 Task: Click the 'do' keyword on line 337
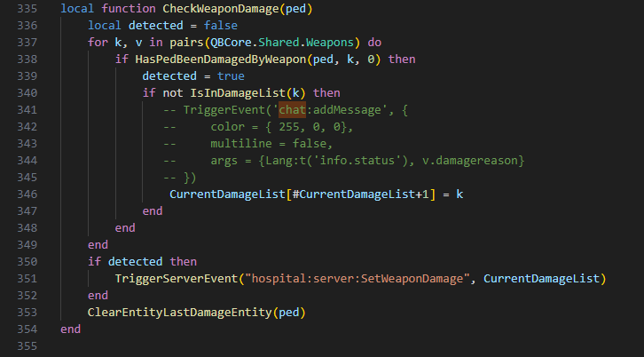374,43
